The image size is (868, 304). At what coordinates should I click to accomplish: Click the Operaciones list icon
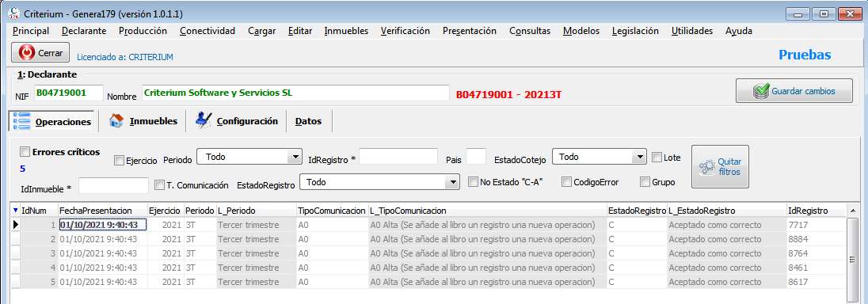pyautogui.click(x=22, y=120)
